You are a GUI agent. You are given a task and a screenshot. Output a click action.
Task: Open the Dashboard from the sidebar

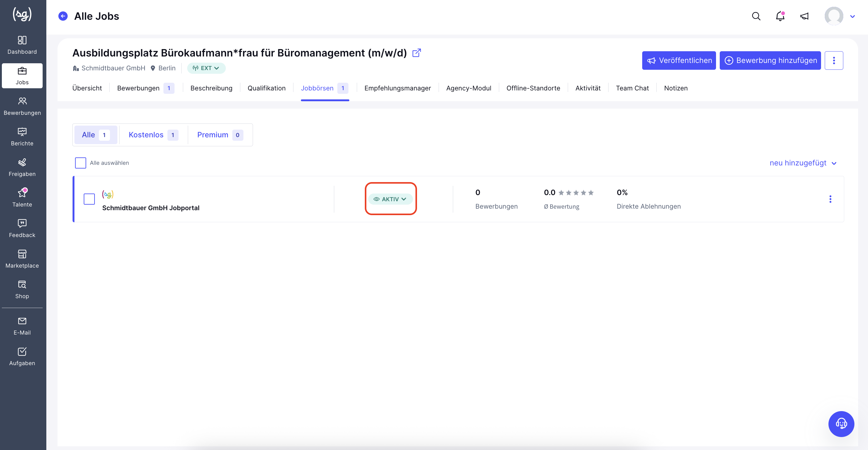pyautogui.click(x=22, y=45)
